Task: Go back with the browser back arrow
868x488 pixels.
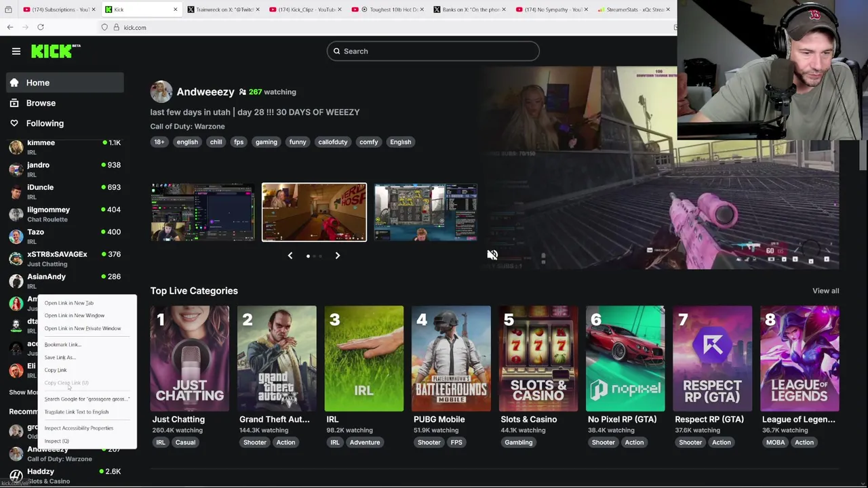Action: [x=10, y=27]
